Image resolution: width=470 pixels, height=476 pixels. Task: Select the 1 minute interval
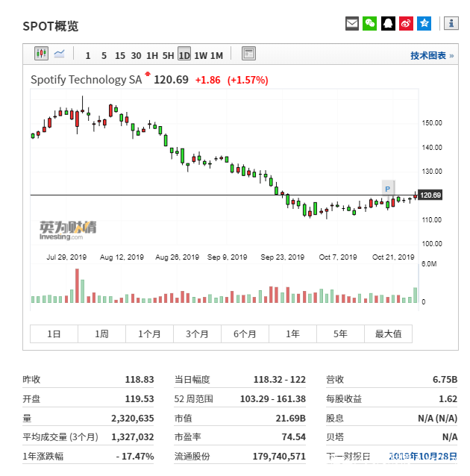click(88, 55)
